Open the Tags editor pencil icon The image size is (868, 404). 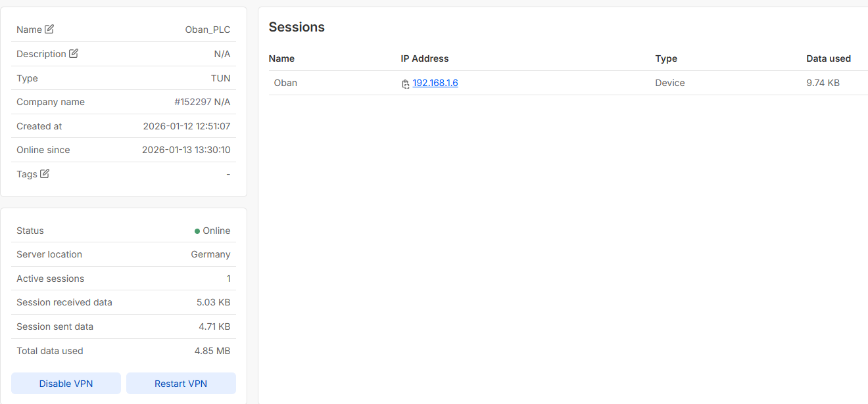[45, 174]
